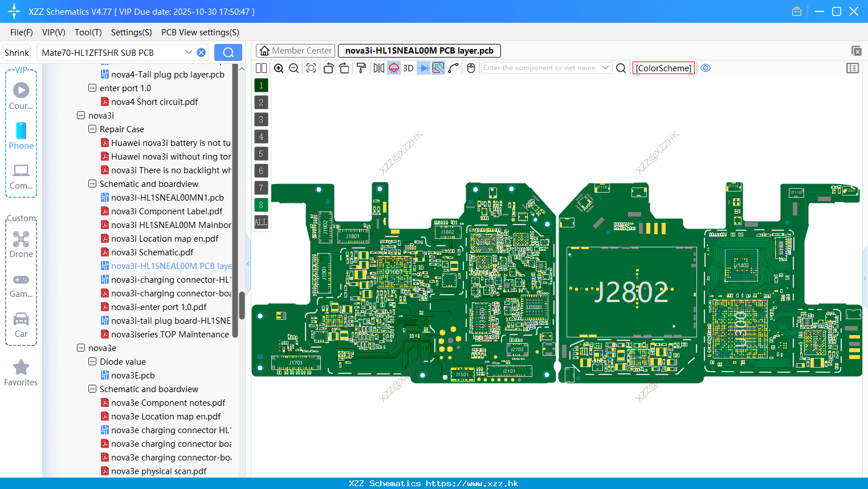Select PCB layer 3
This screenshot has width=868, height=489.
(x=261, y=120)
